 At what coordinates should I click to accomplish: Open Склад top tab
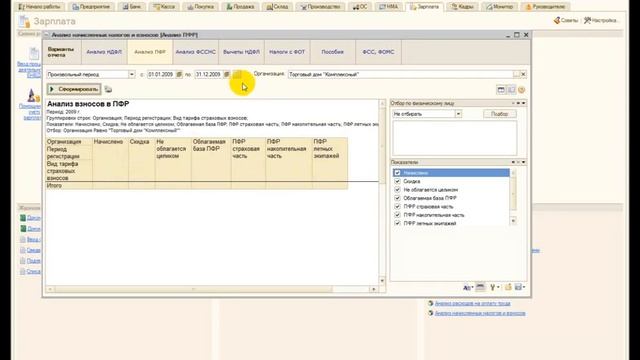pos(278,7)
